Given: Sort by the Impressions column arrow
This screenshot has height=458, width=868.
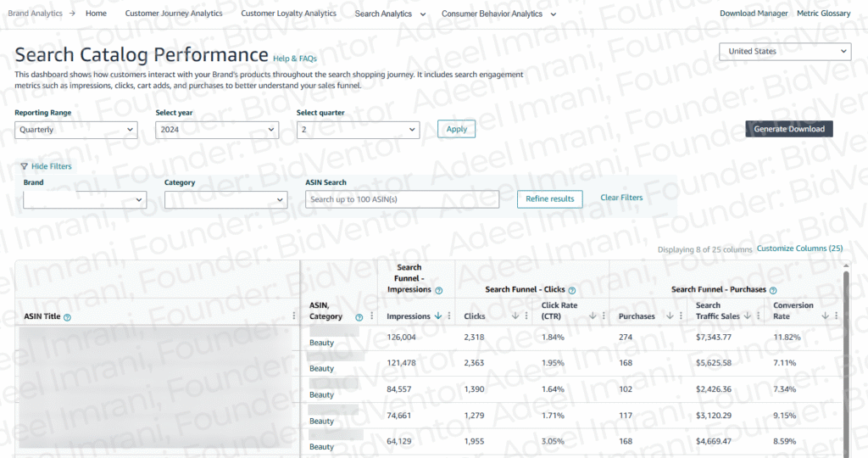Looking at the screenshot, I should coord(438,316).
